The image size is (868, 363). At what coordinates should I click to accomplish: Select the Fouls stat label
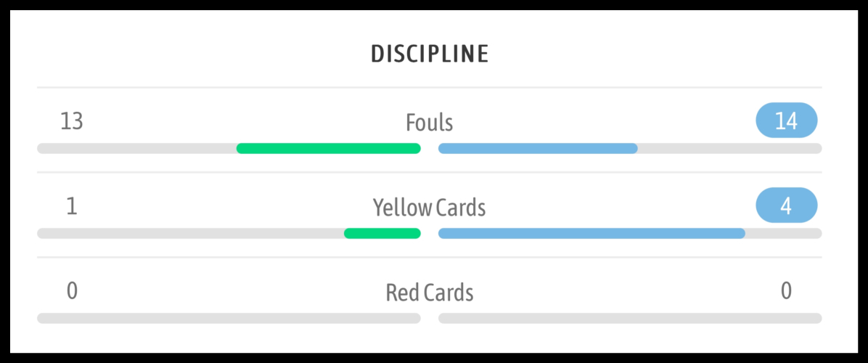pyautogui.click(x=430, y=123)
